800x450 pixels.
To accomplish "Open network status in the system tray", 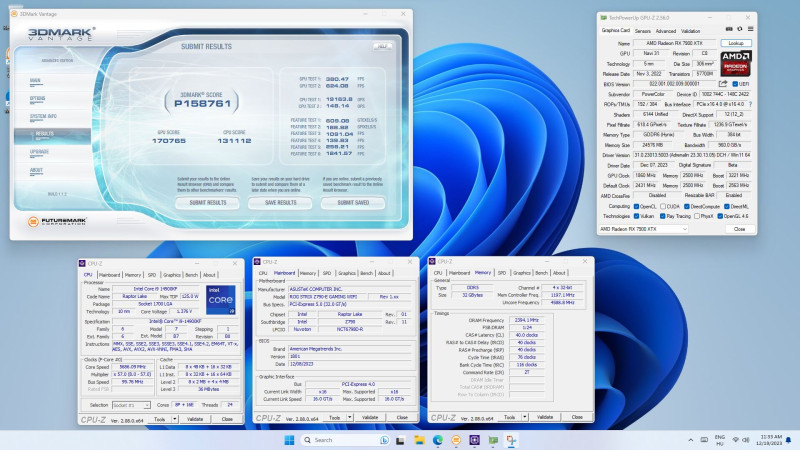I will [x=735, y=440].
